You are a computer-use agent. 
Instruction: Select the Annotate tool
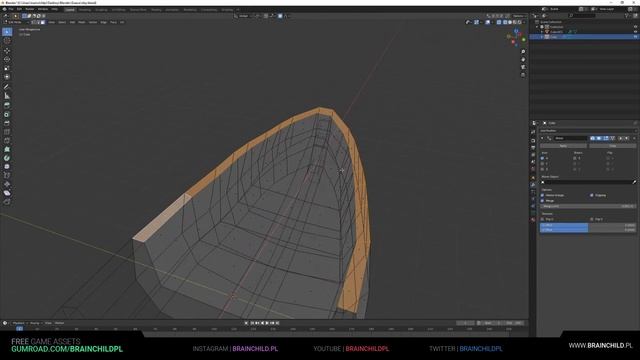point(7,87)
